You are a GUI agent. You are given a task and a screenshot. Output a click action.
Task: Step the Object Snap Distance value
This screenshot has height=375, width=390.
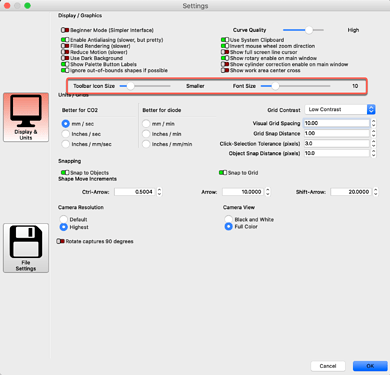coord(373,153)
